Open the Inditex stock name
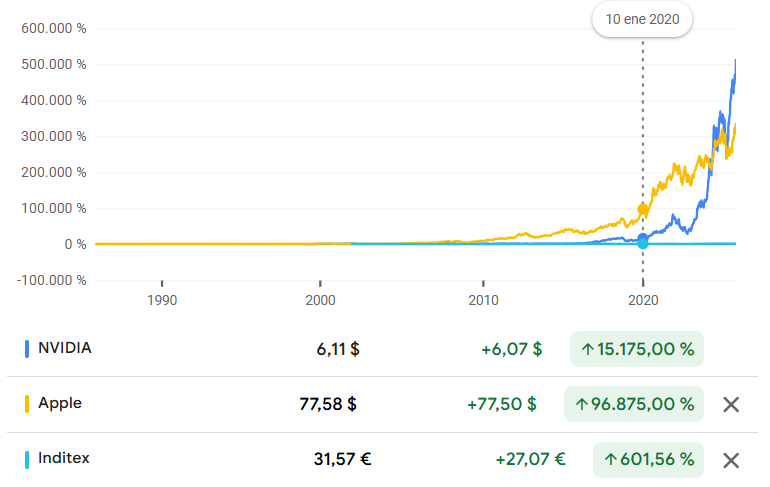Image resolution: width=770 pixels, height=487 pixels. click(x=64, y=459)
